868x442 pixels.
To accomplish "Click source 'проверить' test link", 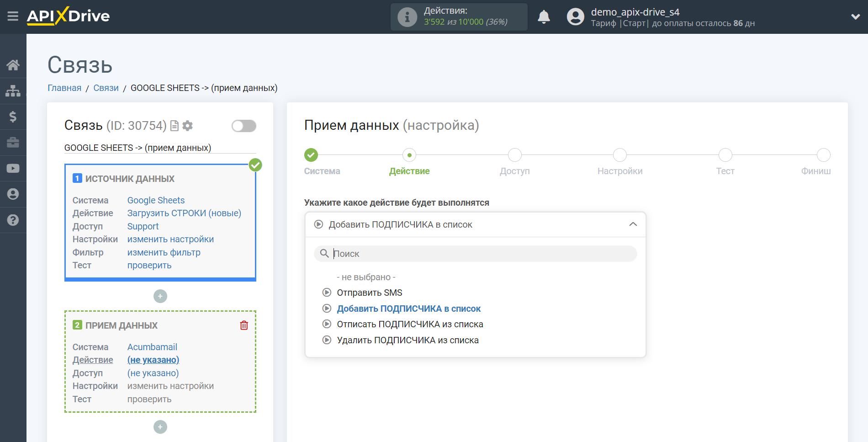I will 149,265.
